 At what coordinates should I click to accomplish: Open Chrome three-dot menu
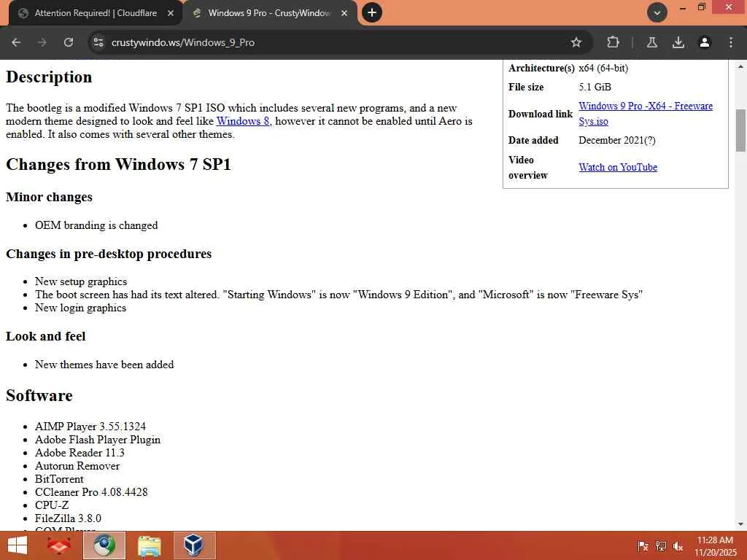[x=731, y=42]
